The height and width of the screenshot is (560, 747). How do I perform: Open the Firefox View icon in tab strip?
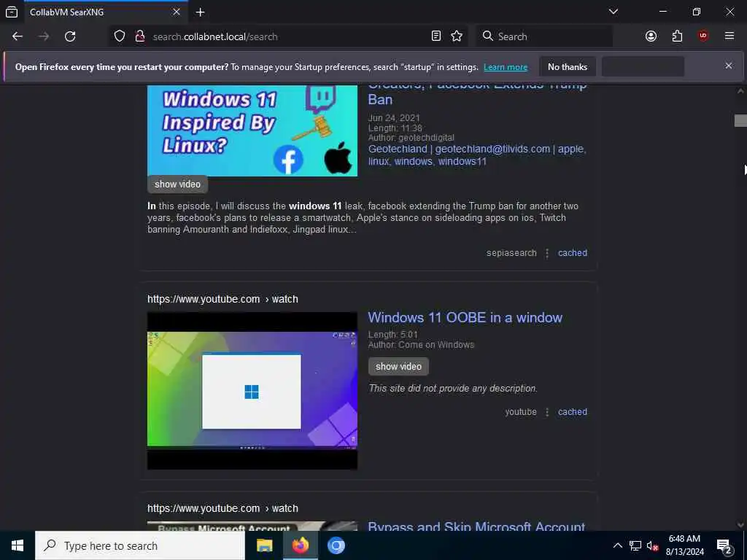click(12, 12)
